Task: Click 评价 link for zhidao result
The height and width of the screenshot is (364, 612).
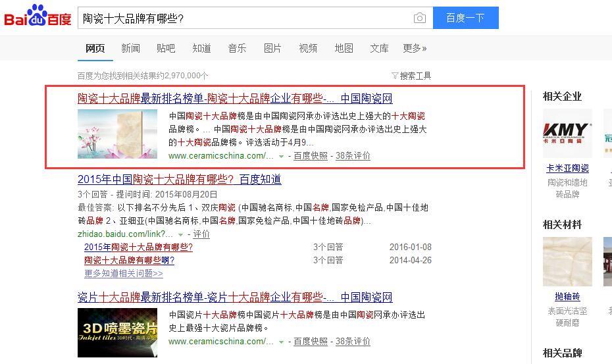Action: click(201, 234)
